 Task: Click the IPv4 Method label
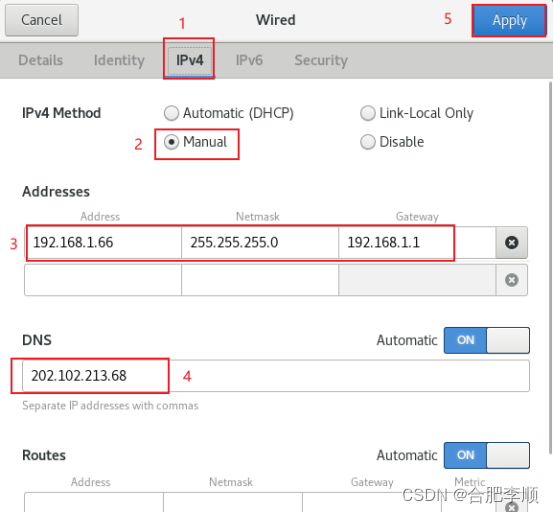(61, 113)
